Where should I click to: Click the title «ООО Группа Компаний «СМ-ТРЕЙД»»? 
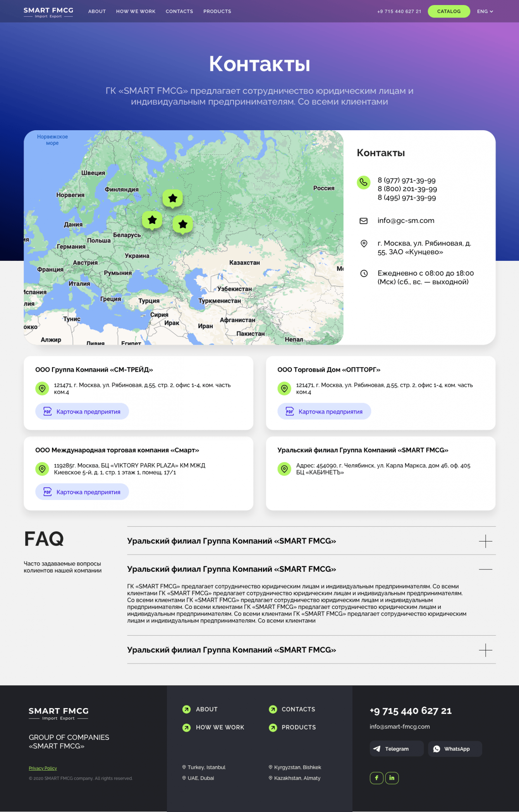coord(94,370)
